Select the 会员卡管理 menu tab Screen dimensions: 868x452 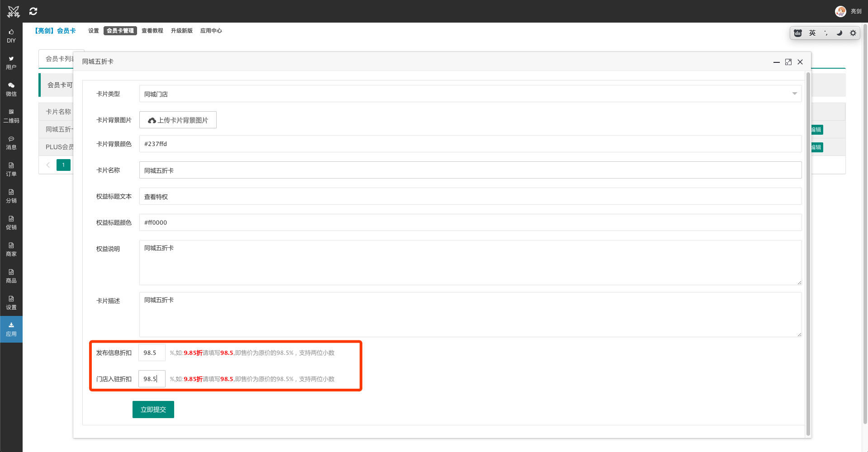pos(120,31)
